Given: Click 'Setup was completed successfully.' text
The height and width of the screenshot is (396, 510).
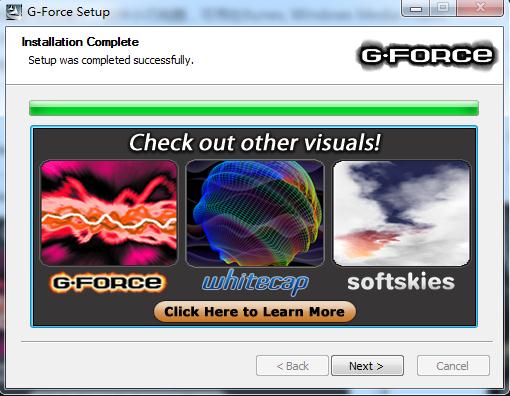Looking at the screenshot, I should click(x=111, y=60).
